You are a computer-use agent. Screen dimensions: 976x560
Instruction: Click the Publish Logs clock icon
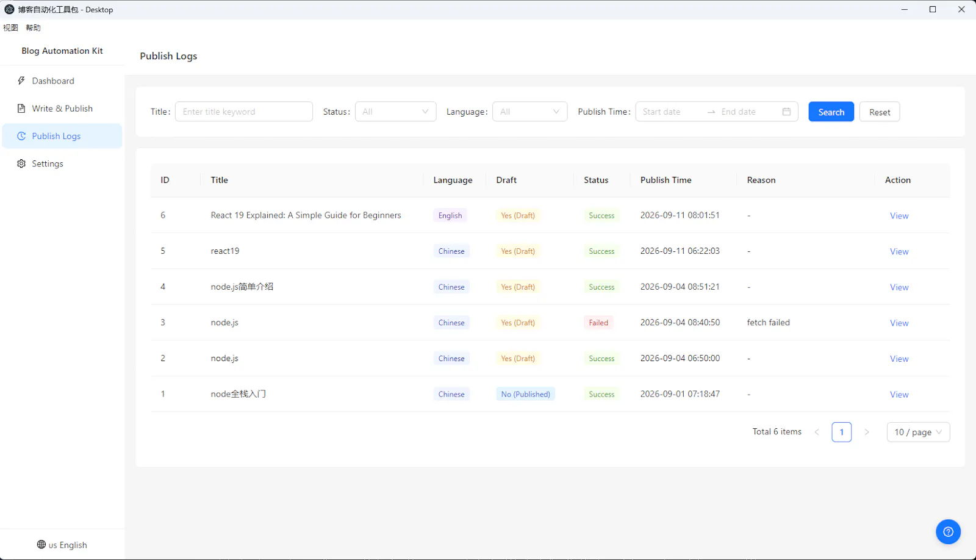21,136
